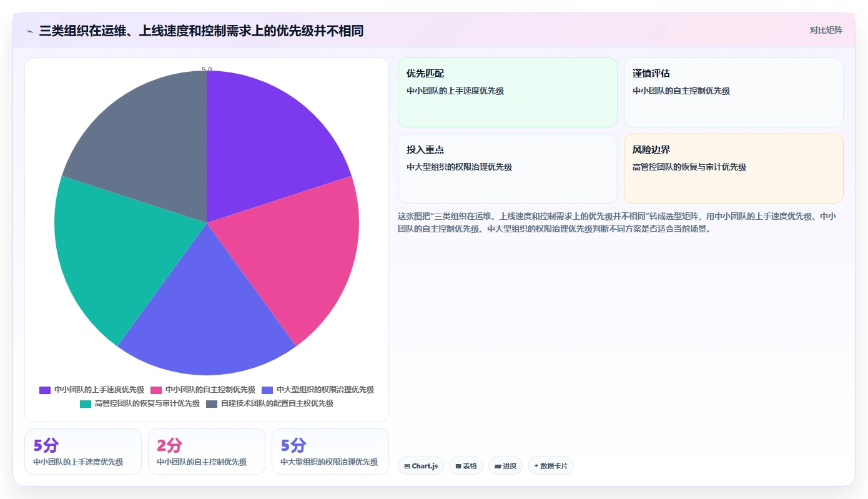The width and height of the screenshot is (868, 499).
Task: Click 中大型组织的权限治理优先级 text in 投入重点 card
Action: coord(459,167)
